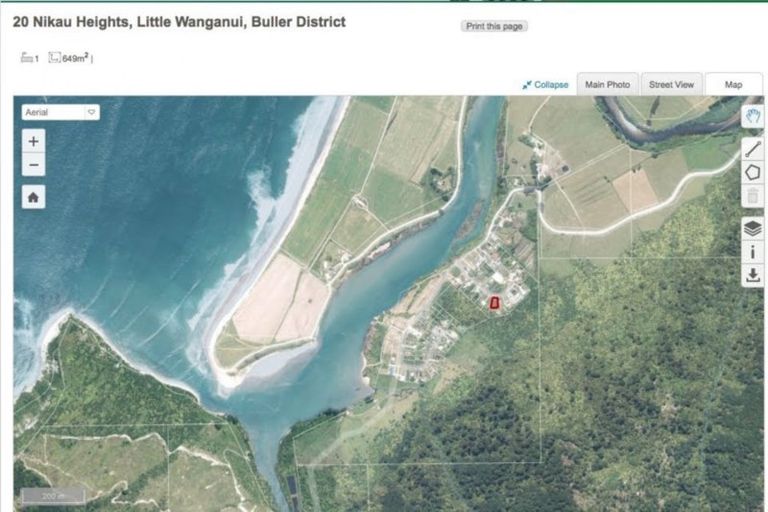Click the red outlined property parcel

point(493,302)
